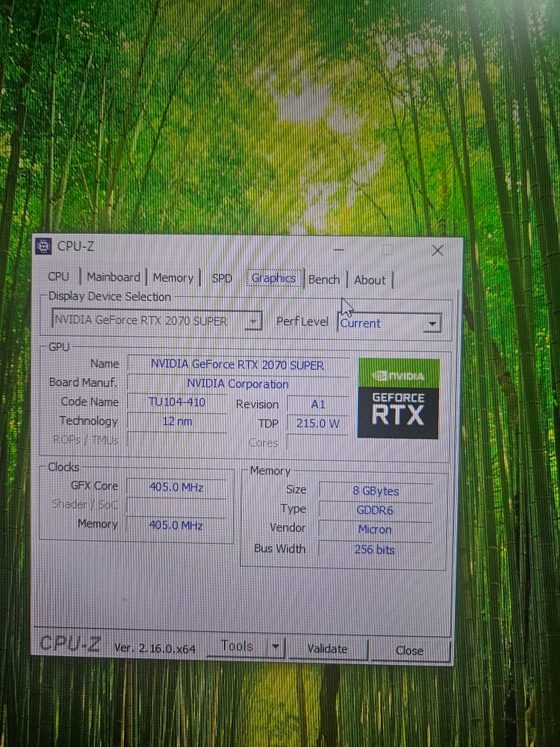Click the Revision A1 value
560x747 pixels.
coord(318,404)
